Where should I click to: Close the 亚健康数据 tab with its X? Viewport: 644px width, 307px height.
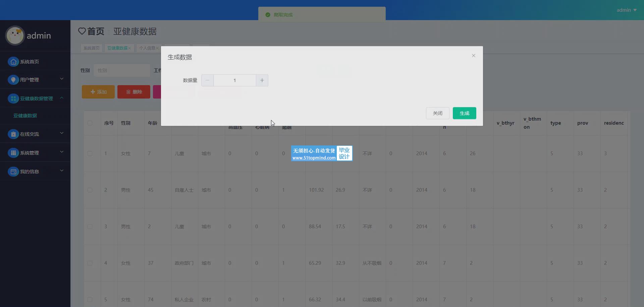click(x=129, y=48)
